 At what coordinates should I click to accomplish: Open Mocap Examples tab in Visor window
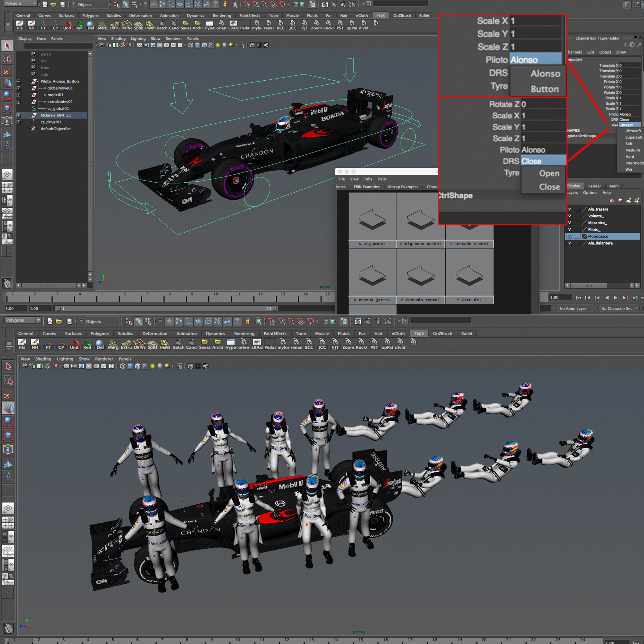click(x=403, y=187)
